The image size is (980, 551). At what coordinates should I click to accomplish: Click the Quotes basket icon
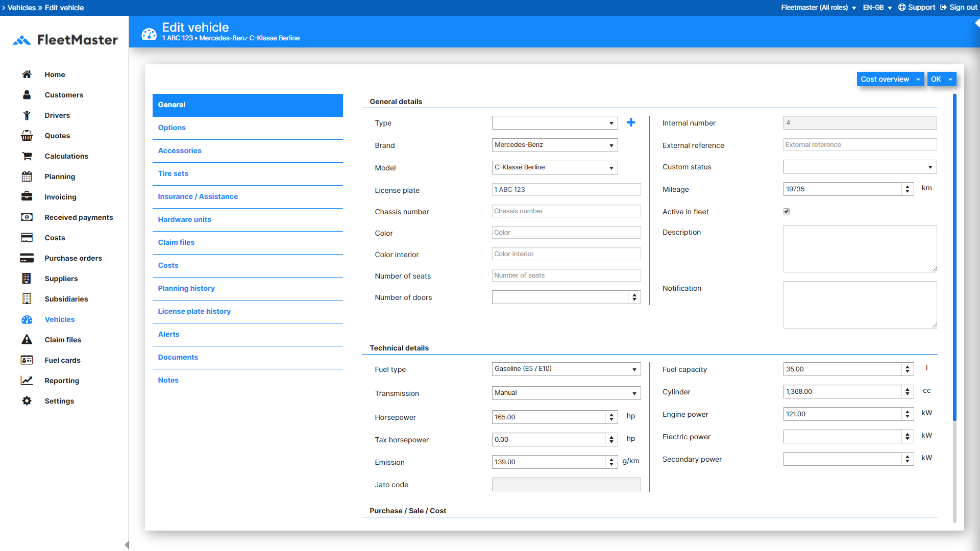tap(27, 136)
